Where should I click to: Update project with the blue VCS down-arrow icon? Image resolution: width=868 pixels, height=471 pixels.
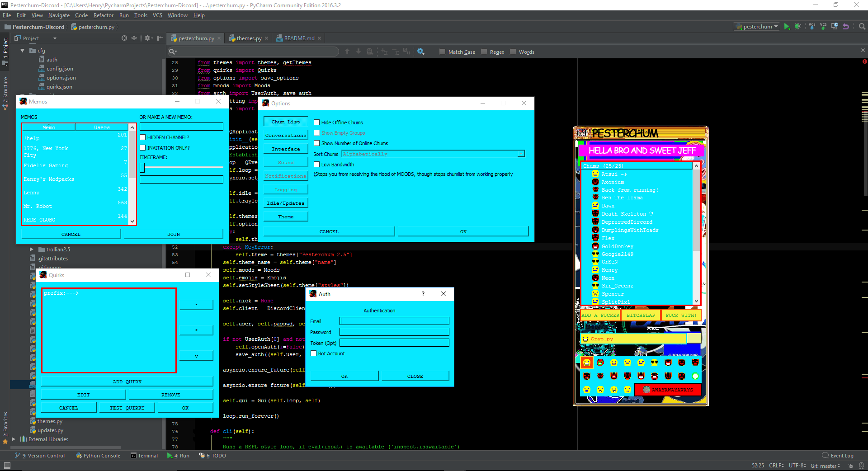[812, 27]
